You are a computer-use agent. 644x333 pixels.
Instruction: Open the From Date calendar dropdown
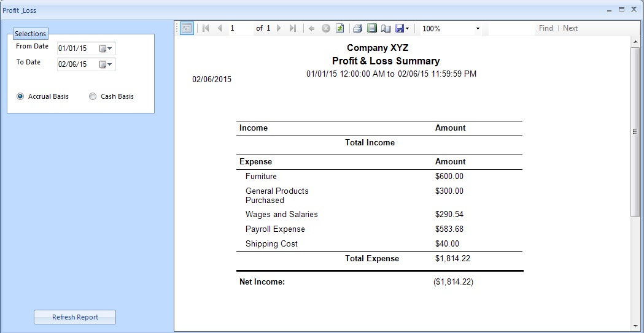pyautogui.click(x=106, y=48)
